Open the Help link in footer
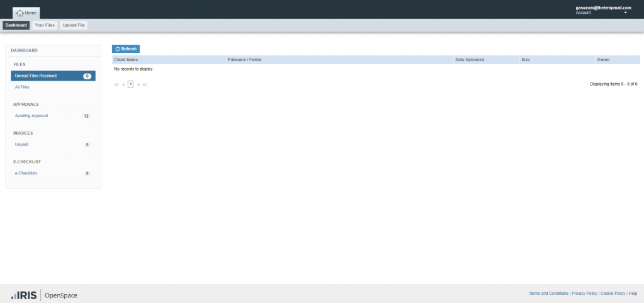The height and width of the screenshot is (303, 644). 633,294
